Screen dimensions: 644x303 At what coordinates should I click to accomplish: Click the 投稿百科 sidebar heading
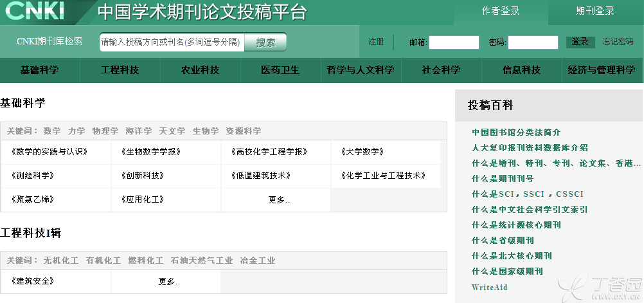[x=491, y=106]
